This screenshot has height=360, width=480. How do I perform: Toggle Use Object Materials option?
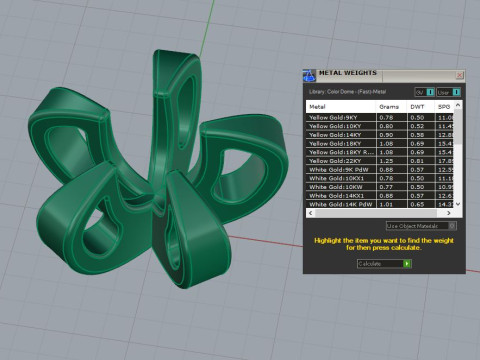pyautogui.click(x=421, y=226)
